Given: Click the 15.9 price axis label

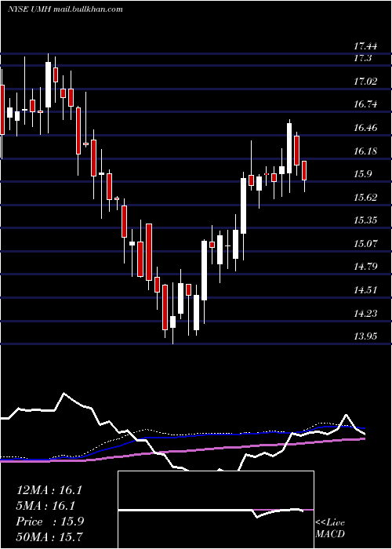Looking at the screenshot, I should [362, 174].
